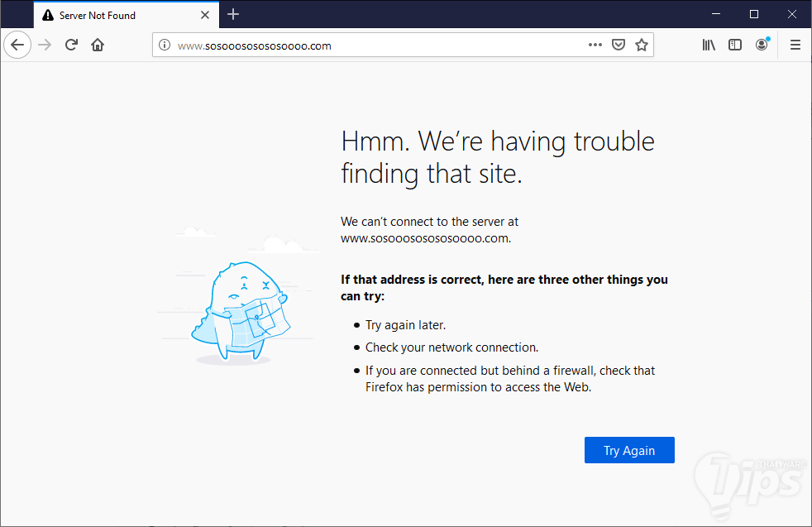
Task: Go back to the previous page
Action: (17, 46)
